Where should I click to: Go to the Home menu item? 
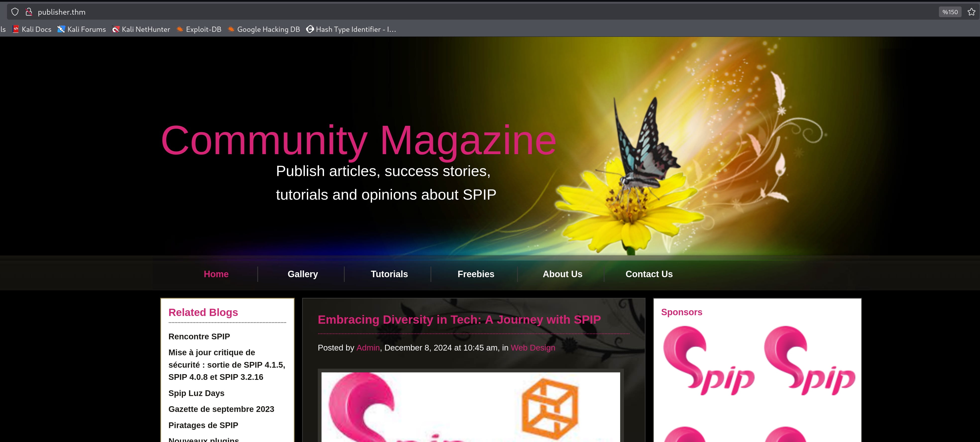point(216,274)
